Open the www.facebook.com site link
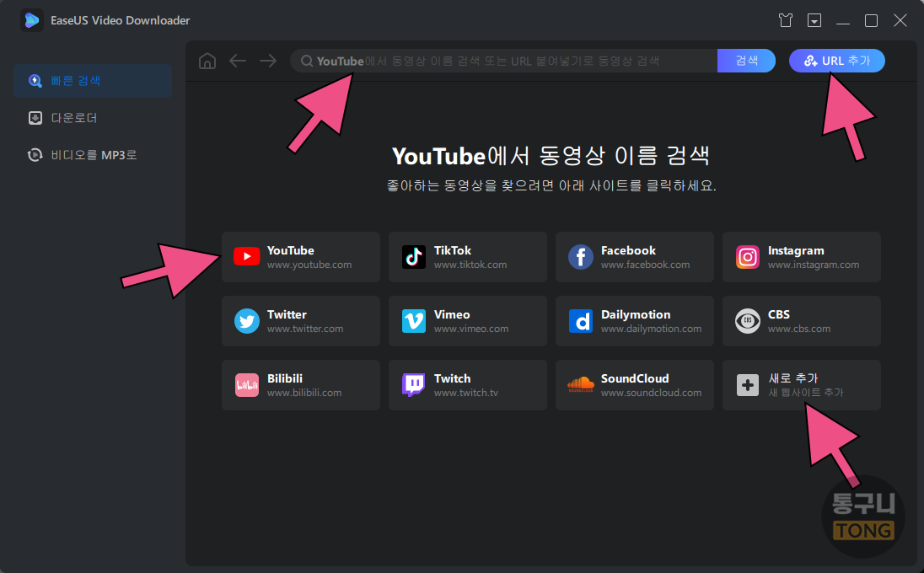This screenshot has height=573, width=924. click(x=645, y=265)
